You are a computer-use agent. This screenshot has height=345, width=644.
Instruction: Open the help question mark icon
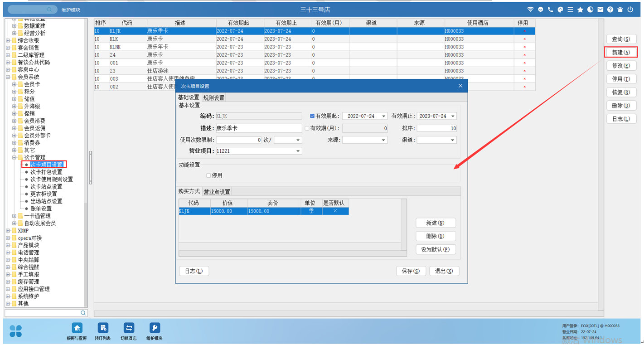[x=610, y=10]
